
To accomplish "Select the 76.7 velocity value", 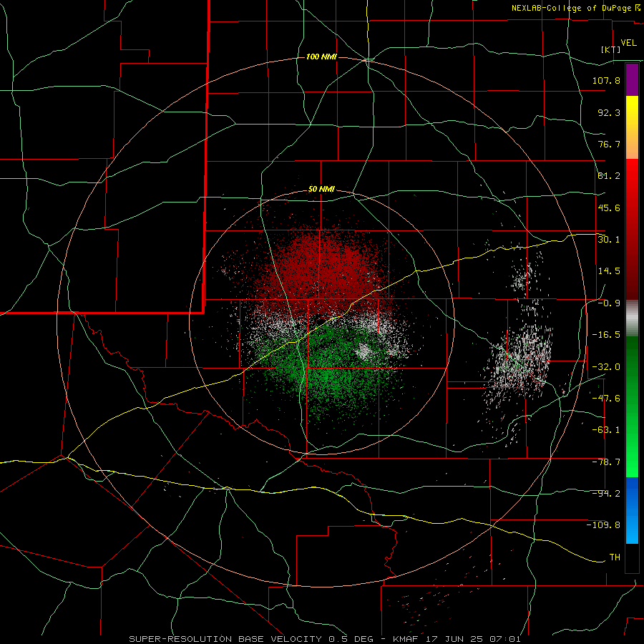I will click(x=609, y=144).
